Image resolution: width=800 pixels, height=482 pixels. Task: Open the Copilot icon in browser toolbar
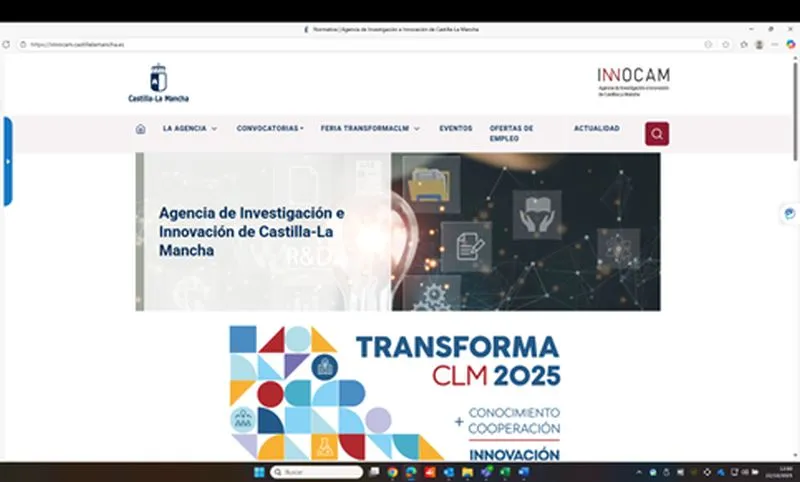tap(790, 44)
